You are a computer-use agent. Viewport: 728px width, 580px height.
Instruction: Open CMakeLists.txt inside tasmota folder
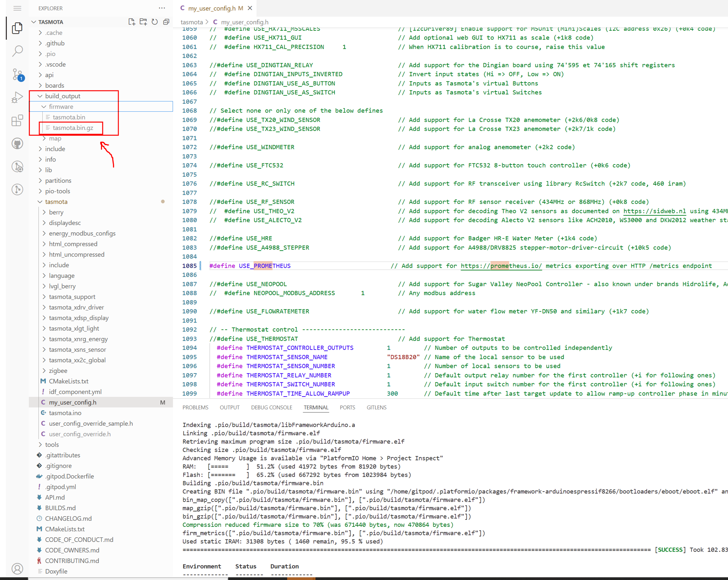coord(69,381)
